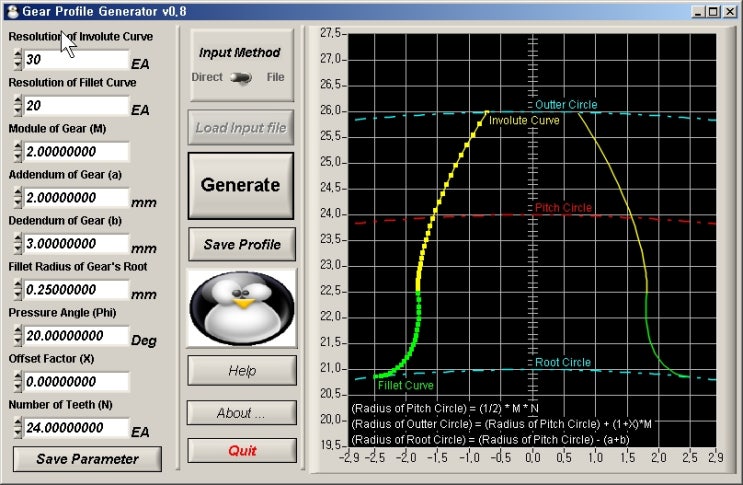743x485 pixels.
Task: Click Number of Teeth (N) input field
Action: [76, 427]
